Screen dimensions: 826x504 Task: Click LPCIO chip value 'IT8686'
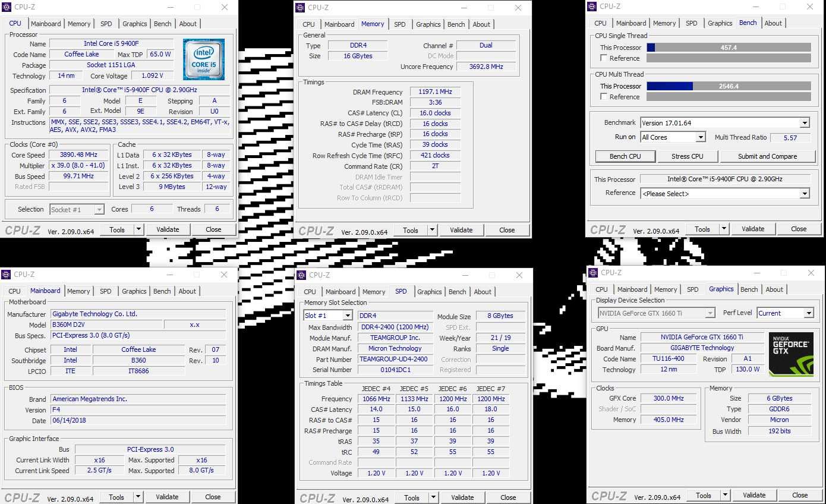coord(139,371)
